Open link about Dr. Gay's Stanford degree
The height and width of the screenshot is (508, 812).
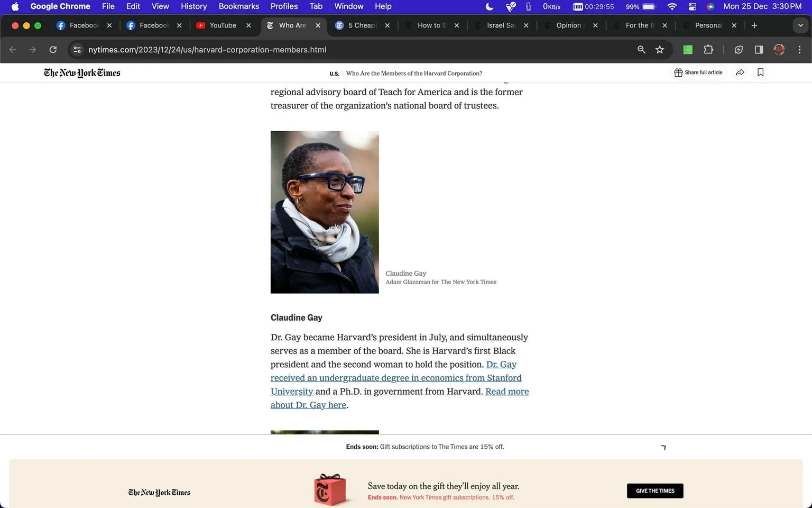(396, 378)
